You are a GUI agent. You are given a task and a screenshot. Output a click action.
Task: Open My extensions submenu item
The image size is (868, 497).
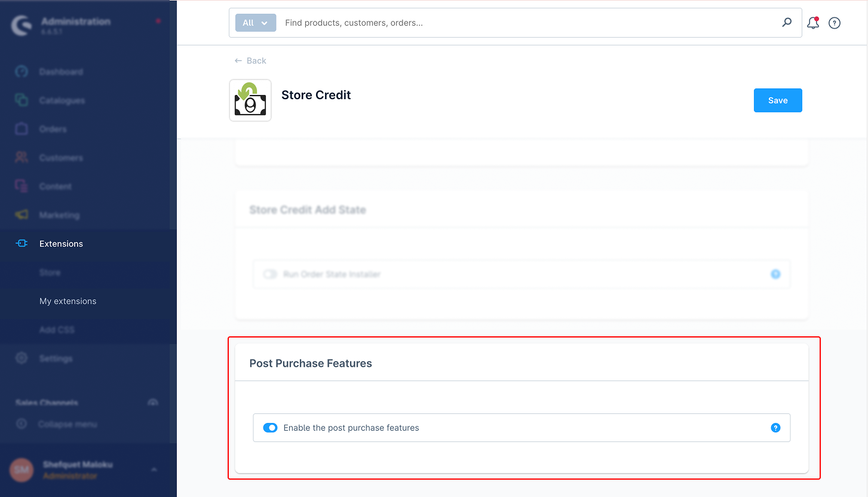68,301
